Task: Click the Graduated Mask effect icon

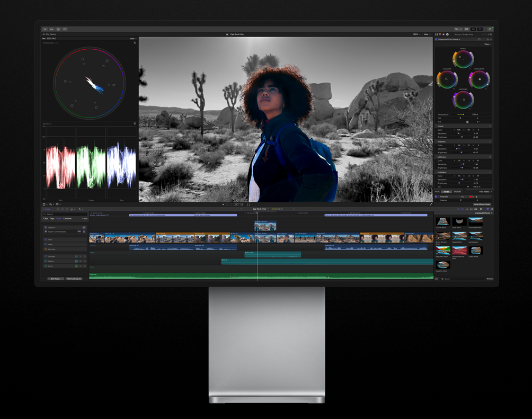Action: pyautogui.click(x=475, y=222)
